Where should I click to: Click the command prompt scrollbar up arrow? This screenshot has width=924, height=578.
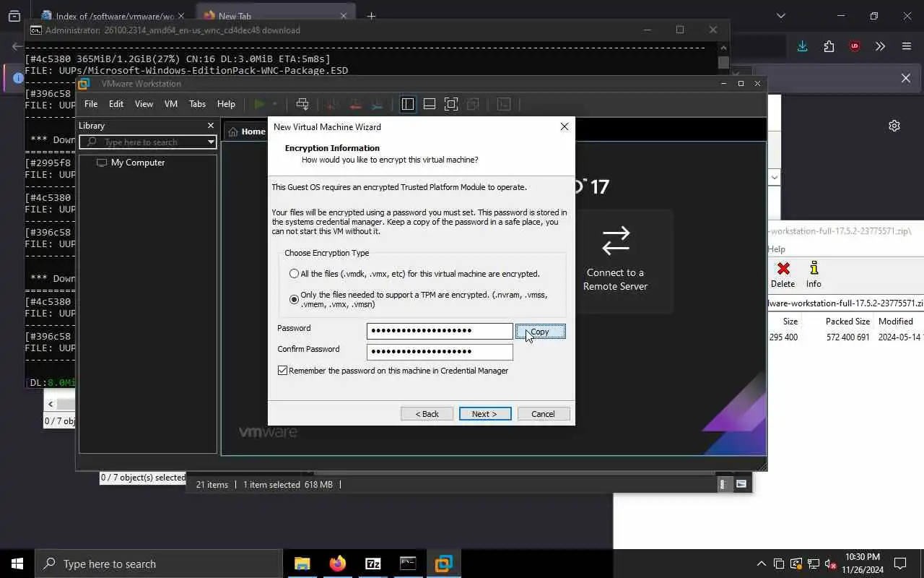(723, 48)
